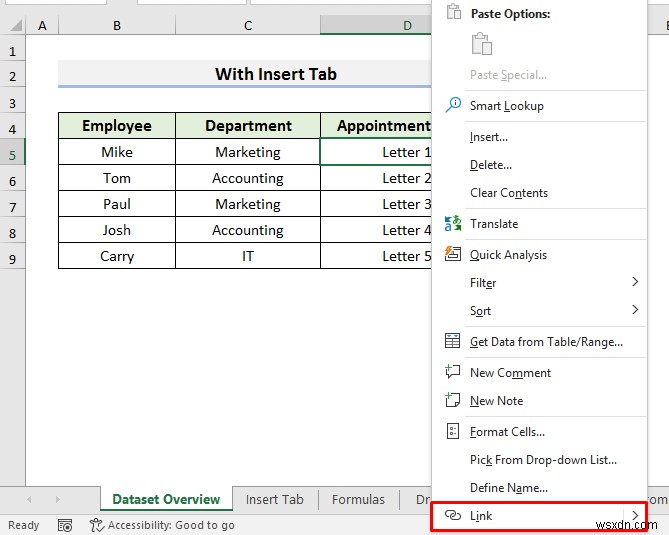Click the IT department cell
Screen dimensions: 669x535
point(248,256)
